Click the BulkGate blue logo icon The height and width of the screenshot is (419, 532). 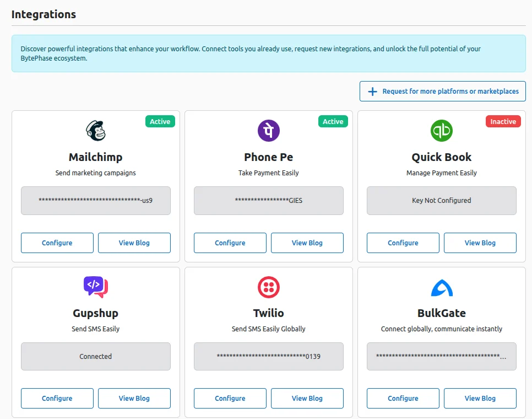442,288
